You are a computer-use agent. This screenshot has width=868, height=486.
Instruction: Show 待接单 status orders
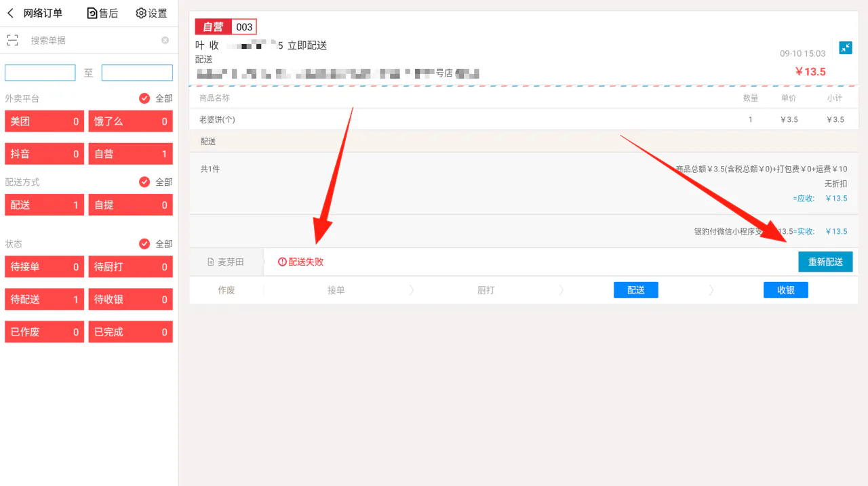pos(44,266)
